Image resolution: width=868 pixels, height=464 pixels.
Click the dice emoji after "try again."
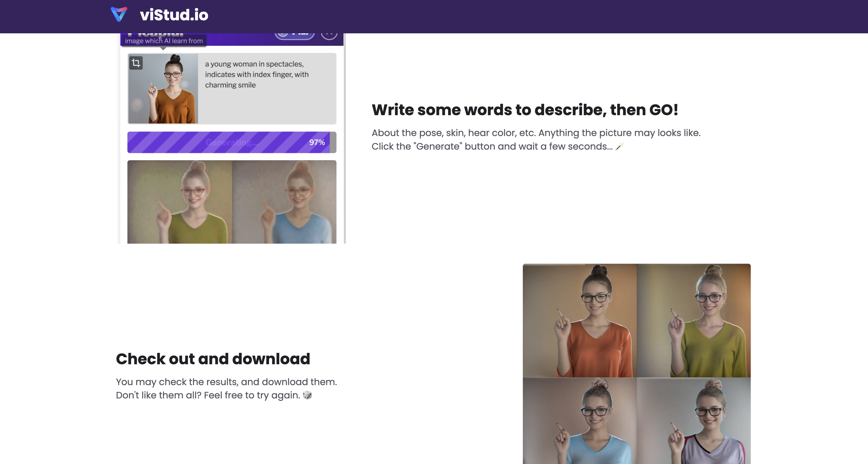[307, 395]
